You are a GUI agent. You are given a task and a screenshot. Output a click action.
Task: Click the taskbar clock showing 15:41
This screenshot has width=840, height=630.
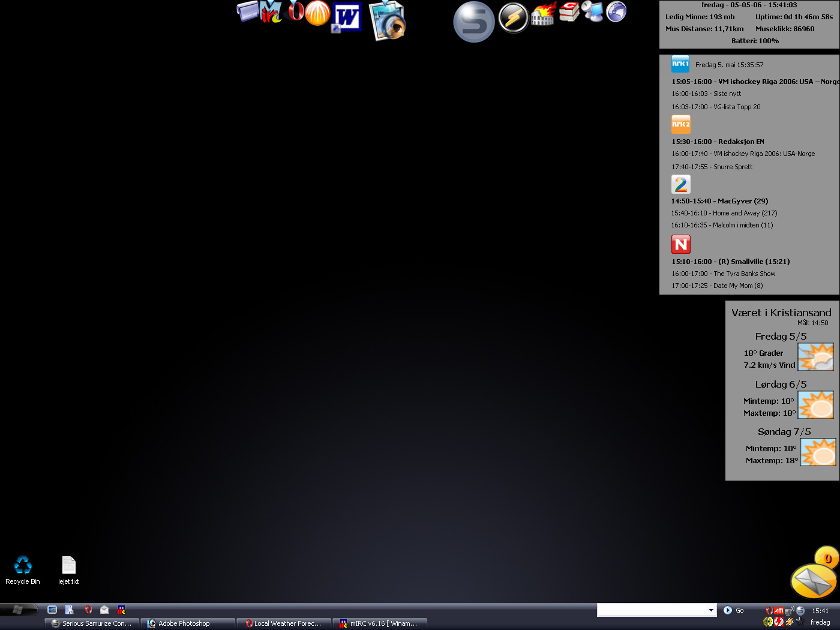(x=820, y=611)
